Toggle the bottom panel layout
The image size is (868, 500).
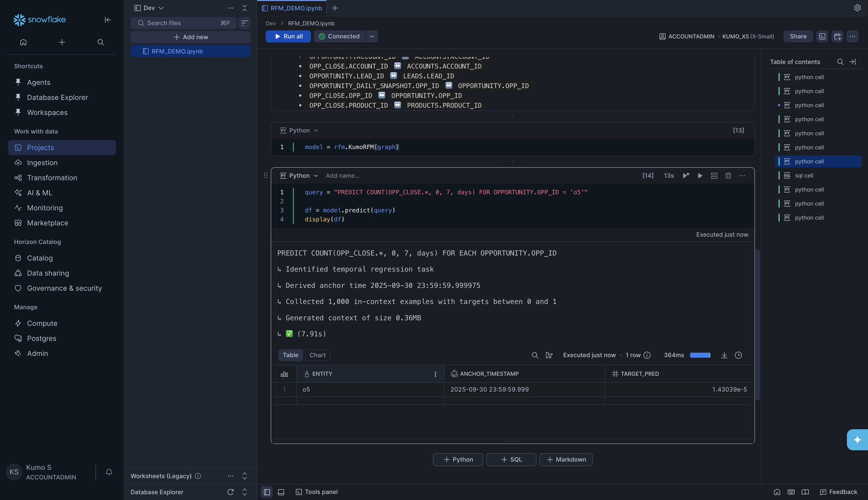(281, 492)
